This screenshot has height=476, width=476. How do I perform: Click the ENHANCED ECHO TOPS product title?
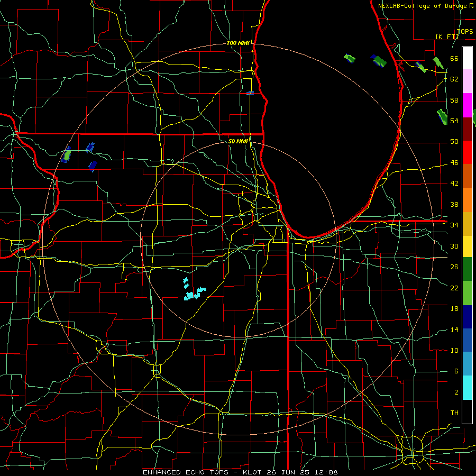coord(186,472)
